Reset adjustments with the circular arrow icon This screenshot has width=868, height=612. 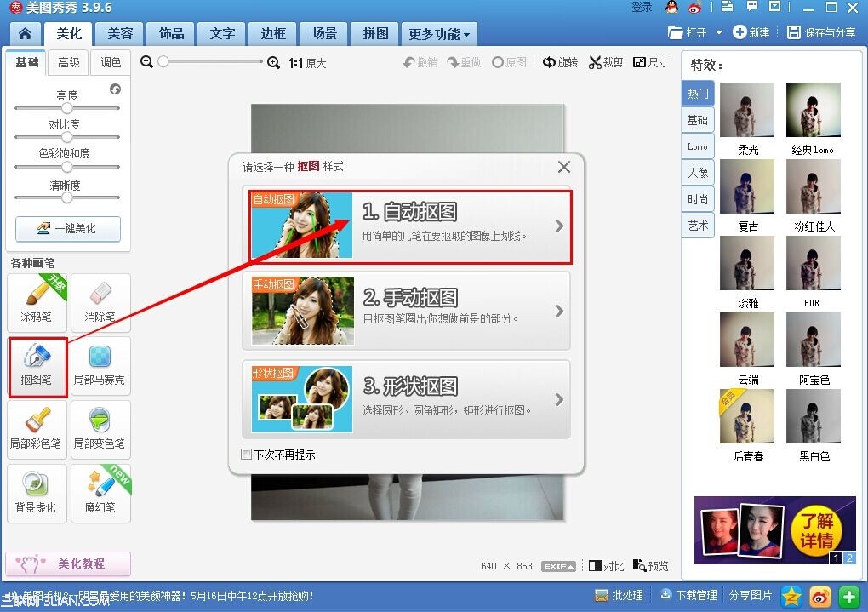[x=115, y=89]
